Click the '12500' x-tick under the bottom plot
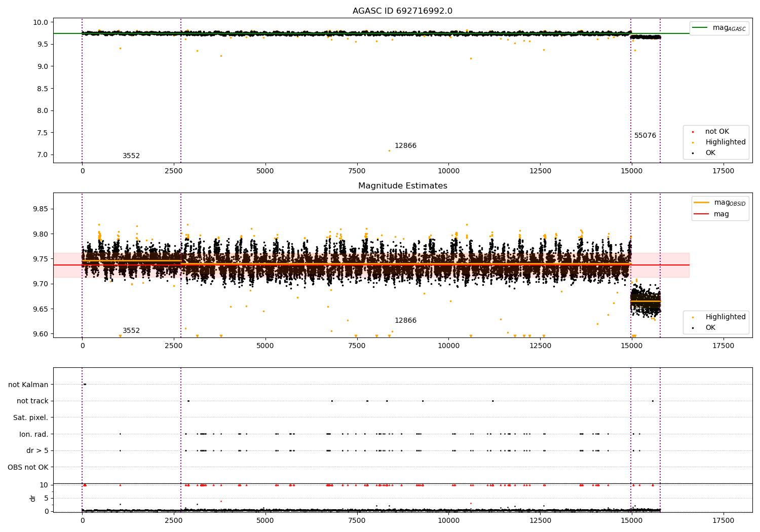Viewport: 760px width, 532px height. point(540,520)
